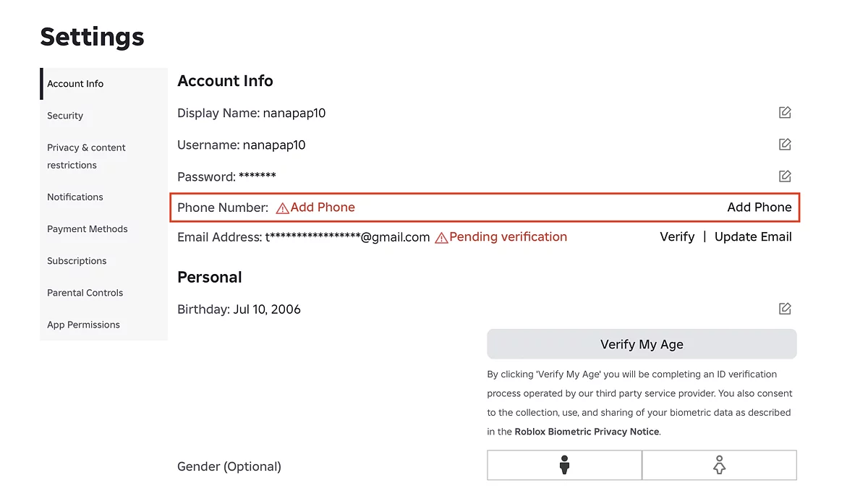Click the Verify My Age button

click(642, 344)
